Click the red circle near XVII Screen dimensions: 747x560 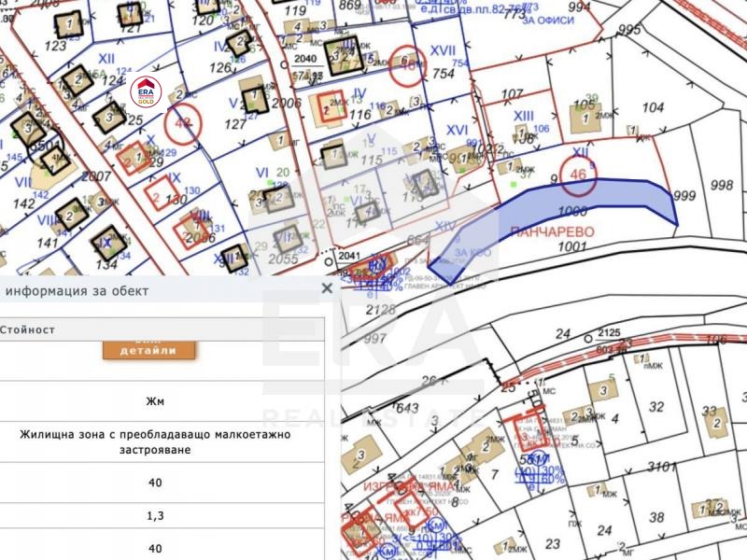[406, 65]
